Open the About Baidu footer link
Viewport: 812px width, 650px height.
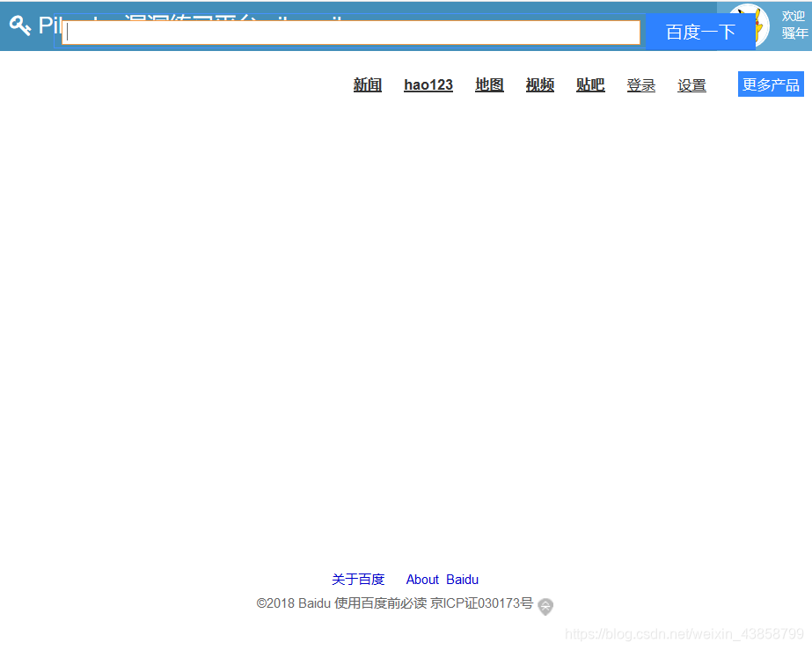pos(443,580)
